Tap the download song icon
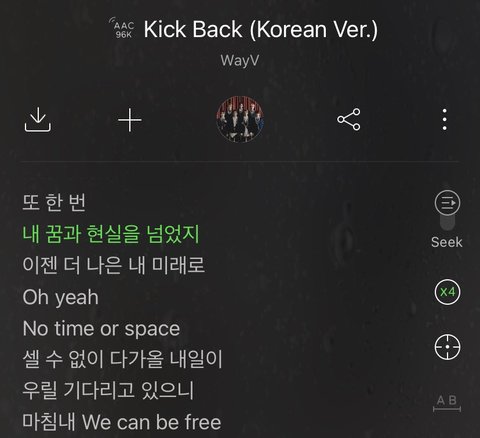Viewport: 480px width, 438px height. [x=38, y=119]
